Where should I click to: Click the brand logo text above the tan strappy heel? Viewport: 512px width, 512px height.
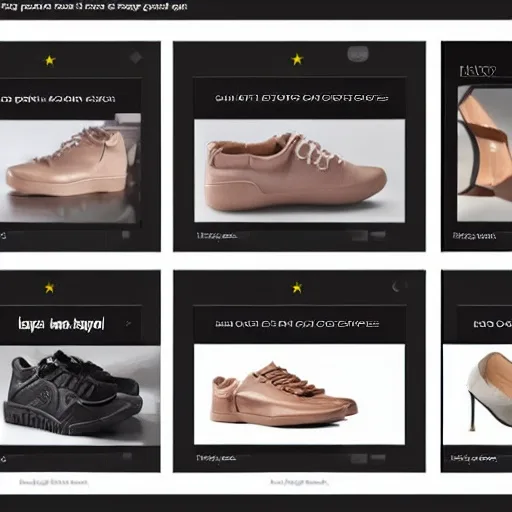[478, 71]
